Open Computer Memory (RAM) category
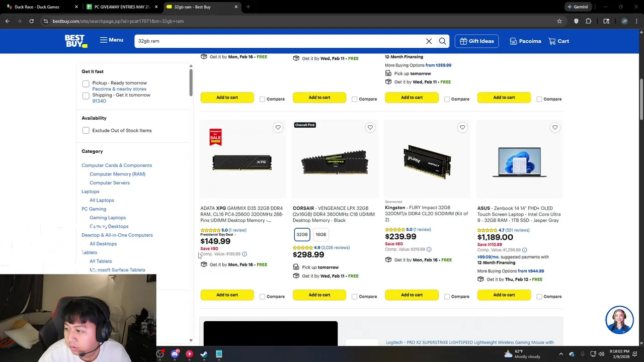Screen dimensions: 644x362 point(117,174)
